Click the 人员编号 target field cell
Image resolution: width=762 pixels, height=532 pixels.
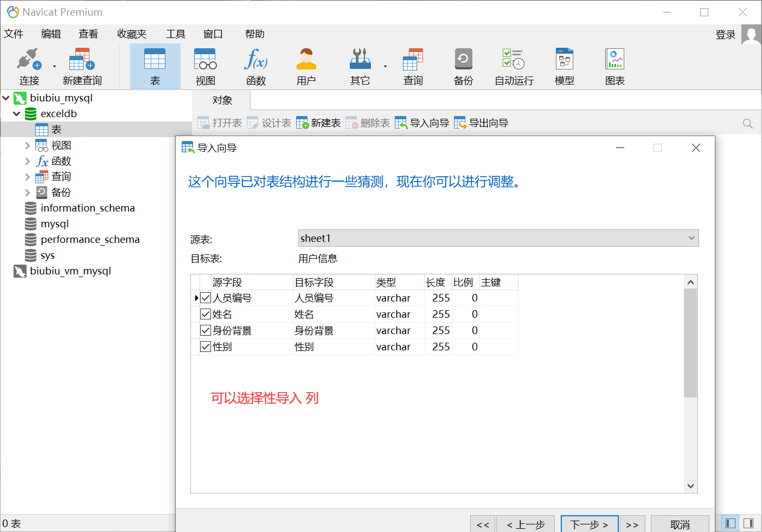(334, 298)
